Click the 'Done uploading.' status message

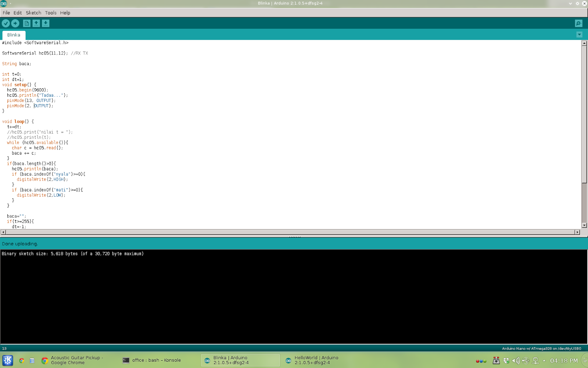[x=20, y=244]
